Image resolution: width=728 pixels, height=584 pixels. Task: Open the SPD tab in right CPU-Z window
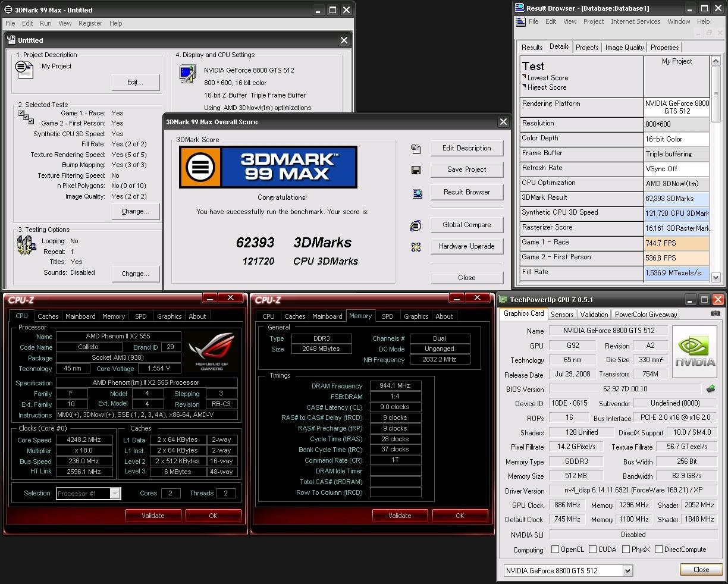387,316
